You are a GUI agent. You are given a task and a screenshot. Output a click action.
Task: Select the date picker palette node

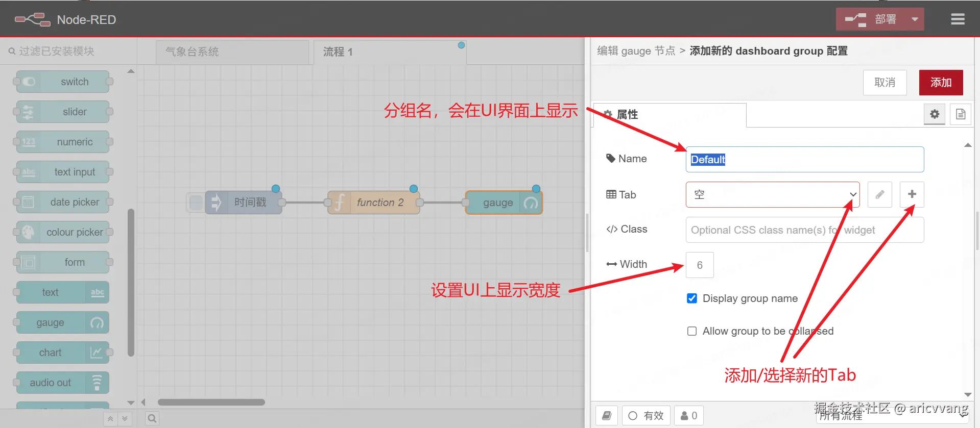tap(63, 202)
